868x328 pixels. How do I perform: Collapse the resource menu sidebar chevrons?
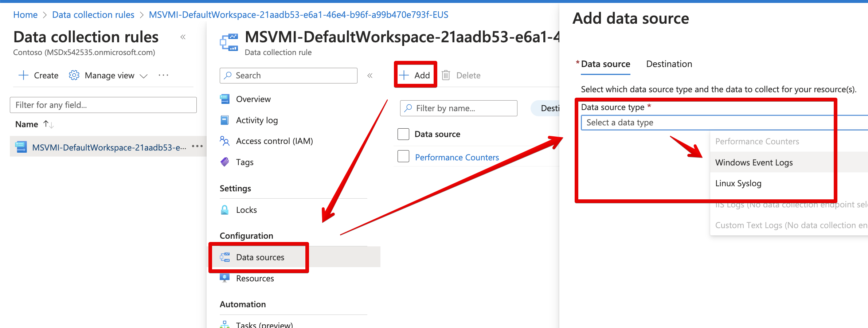click(370, 75)
